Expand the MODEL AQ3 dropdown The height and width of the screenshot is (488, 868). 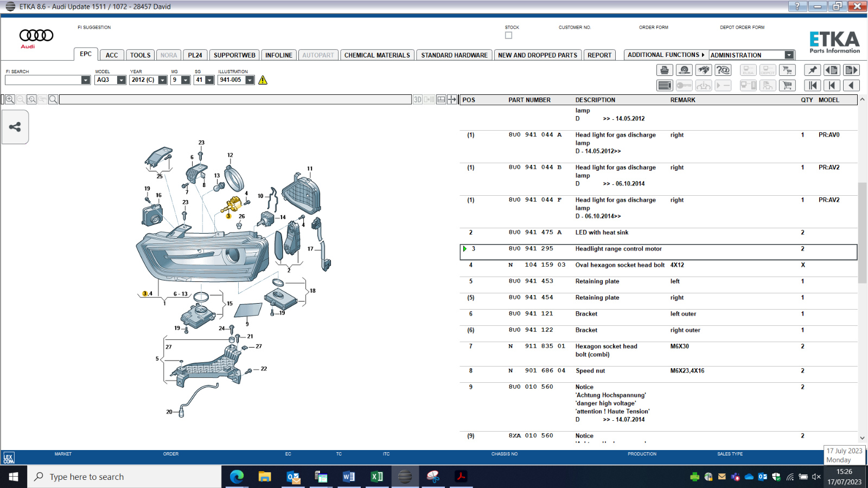coord(122,80)
